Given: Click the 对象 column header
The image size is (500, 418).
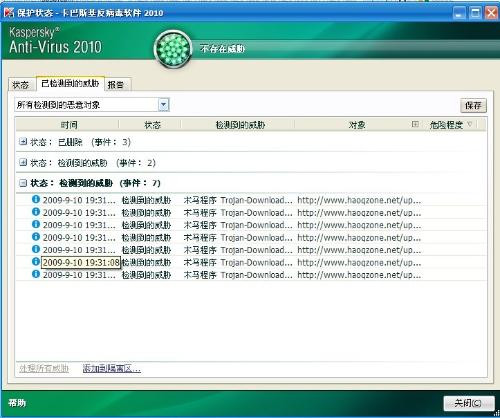Looking at the screenshot, I should (x=356, y=125).
